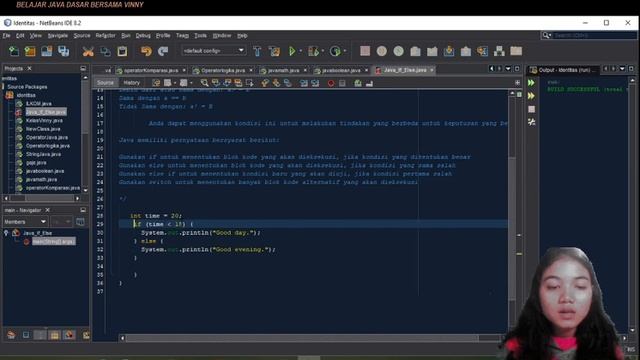Screen dimensions: 640x360
Task: Open the Profile Project dropdown arrow
Action: pos(344,51)
